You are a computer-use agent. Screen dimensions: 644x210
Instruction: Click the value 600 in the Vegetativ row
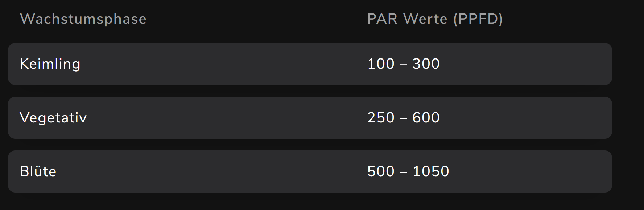pyautogui.click(x=426, y=118)
